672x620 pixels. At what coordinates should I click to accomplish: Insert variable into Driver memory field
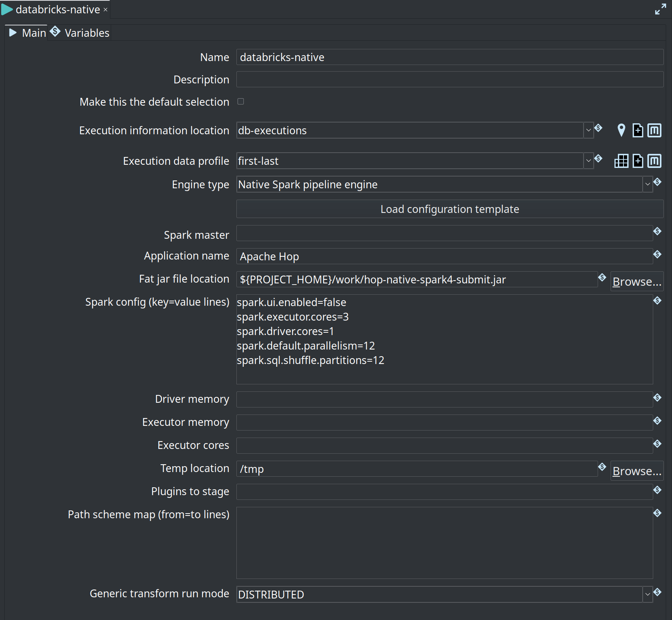(x=658, y=397)
